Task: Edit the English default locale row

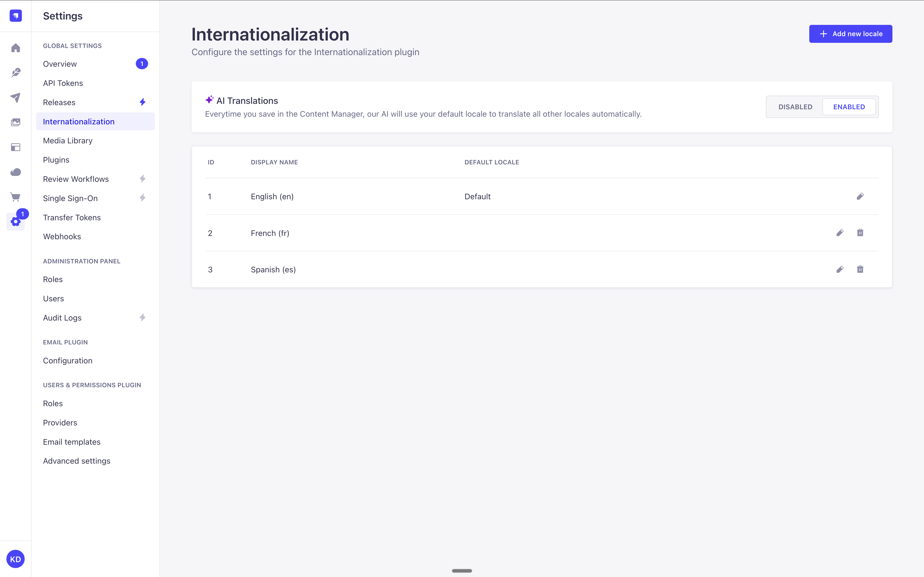Action: tap(860, 196)
